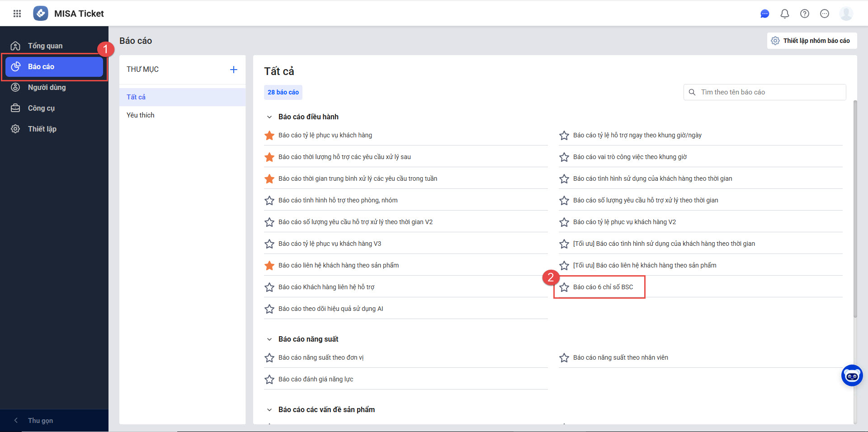Click 'Thiết lập nhóm báo cáo' button
The width and height of the screenshot is (868, 432).
click(811, 41)
